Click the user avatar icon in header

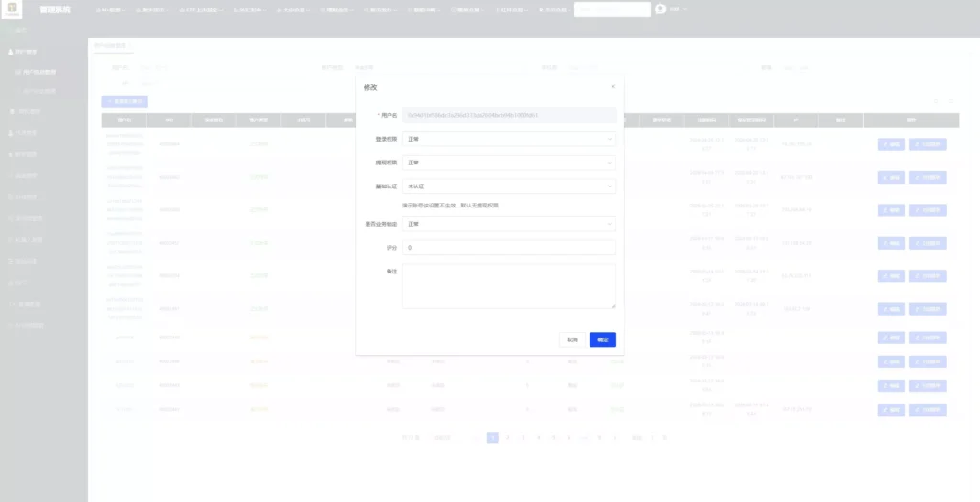click(x=660, y=10)
